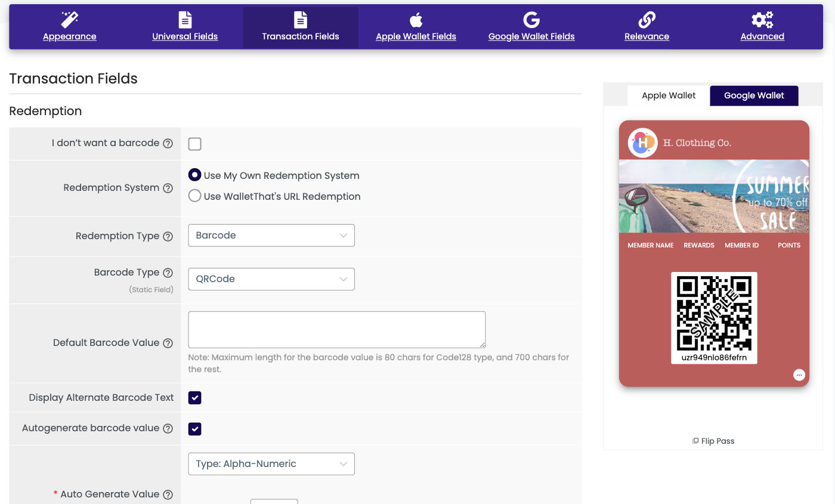Image resolution: width=835 pixels, height=504 pixels.
Task: Open help icon beside Redemption System
Action: pyautogui.click(x=168, y=188)
